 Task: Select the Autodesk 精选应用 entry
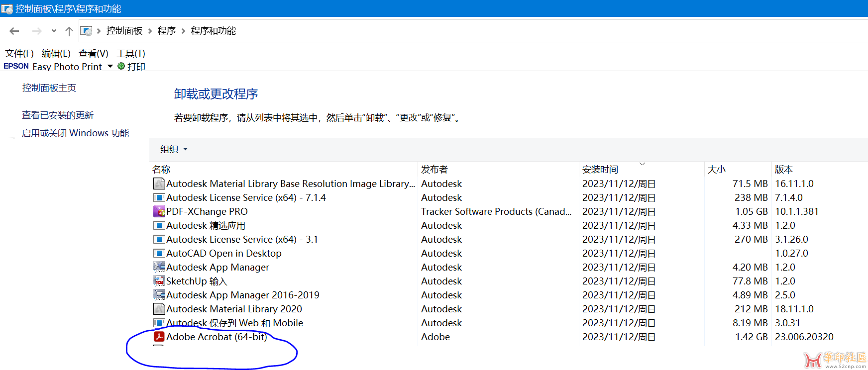206,225
